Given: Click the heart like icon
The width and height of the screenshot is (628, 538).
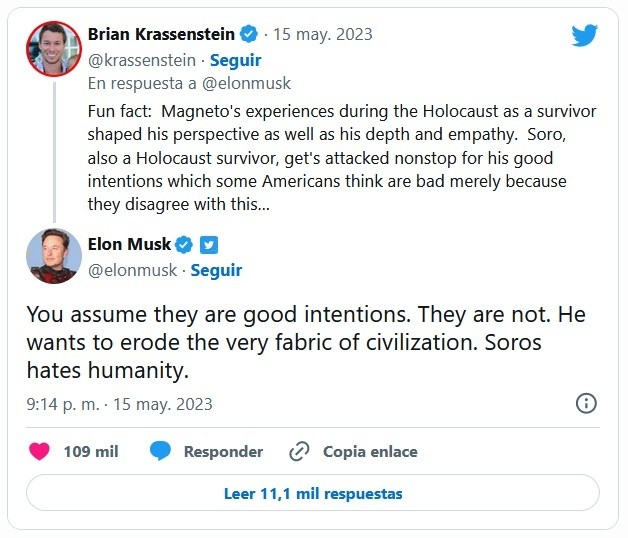Looking at the screenshot, I should point(39,451).
